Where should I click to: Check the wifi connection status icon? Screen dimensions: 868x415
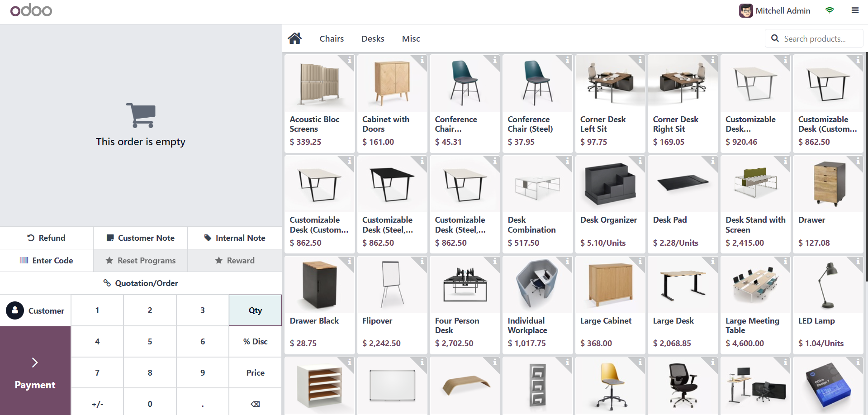(x=830, y=10)
